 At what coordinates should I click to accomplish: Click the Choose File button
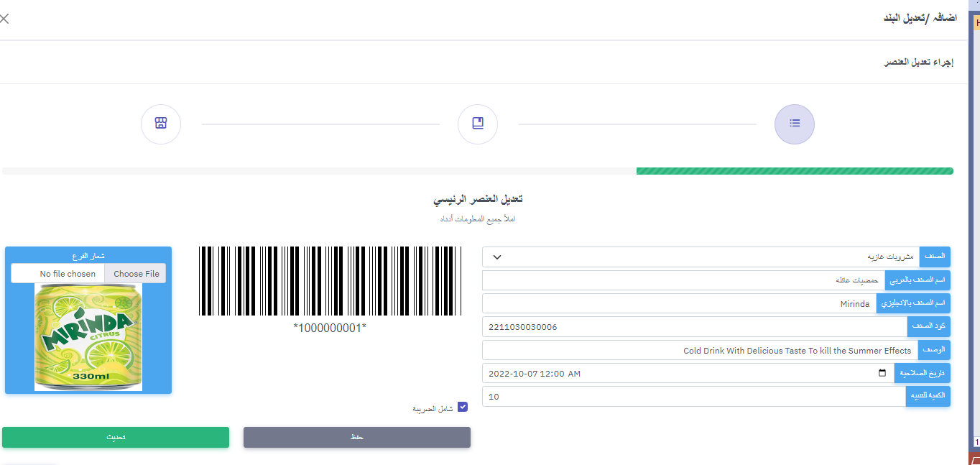pos(136,274)
